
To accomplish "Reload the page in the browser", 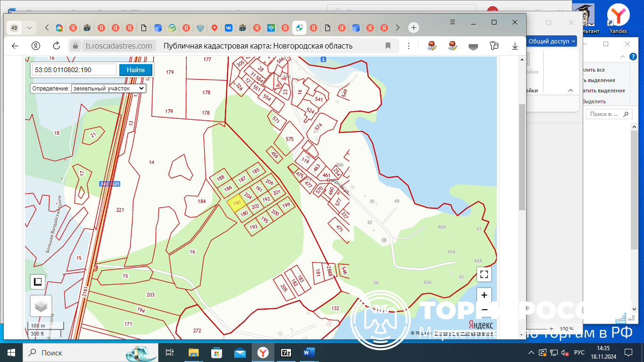I will pos(56,46).
